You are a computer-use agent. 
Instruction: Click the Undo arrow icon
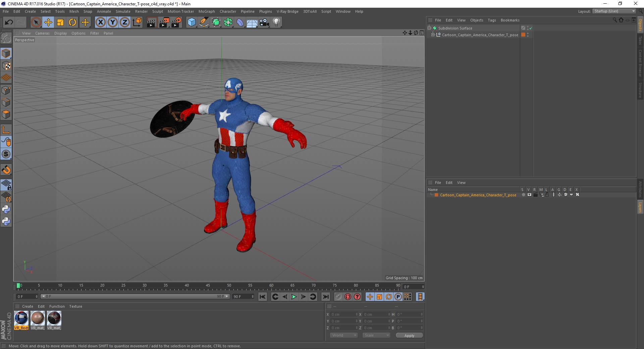click(9, 22)
